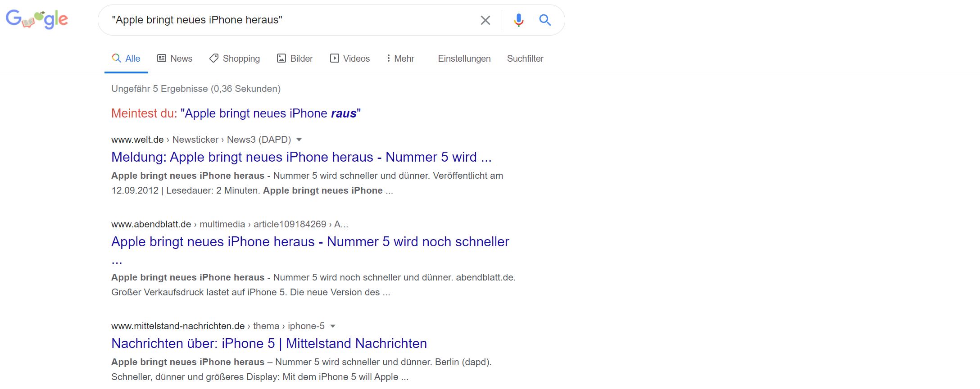
Task: Open the abendblatt.de result title link
Action: [310, 242]
